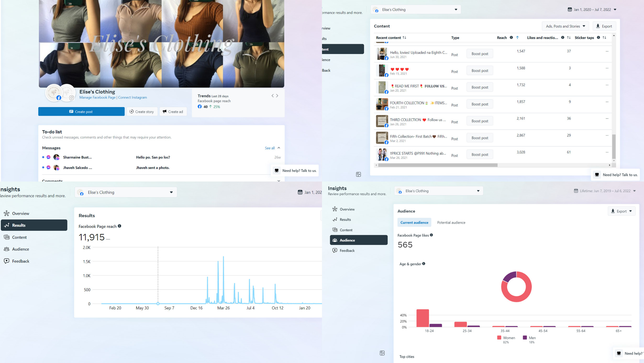The width and height of the screenshot is (644, 363).
Task: Click the Facebook Page likes info icon
Action: point(431,235)
